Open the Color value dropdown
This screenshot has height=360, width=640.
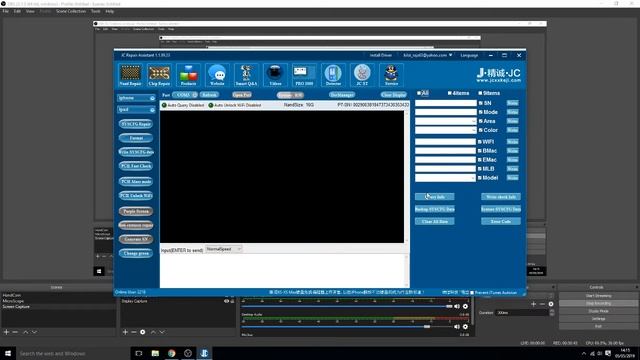[473, 130]
